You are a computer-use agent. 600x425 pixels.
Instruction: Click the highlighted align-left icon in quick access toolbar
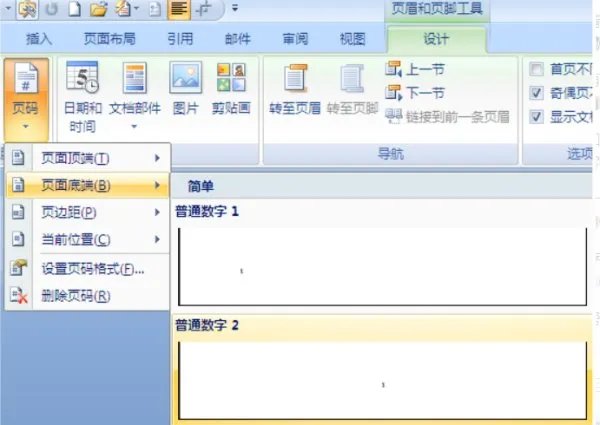point(179,9)
